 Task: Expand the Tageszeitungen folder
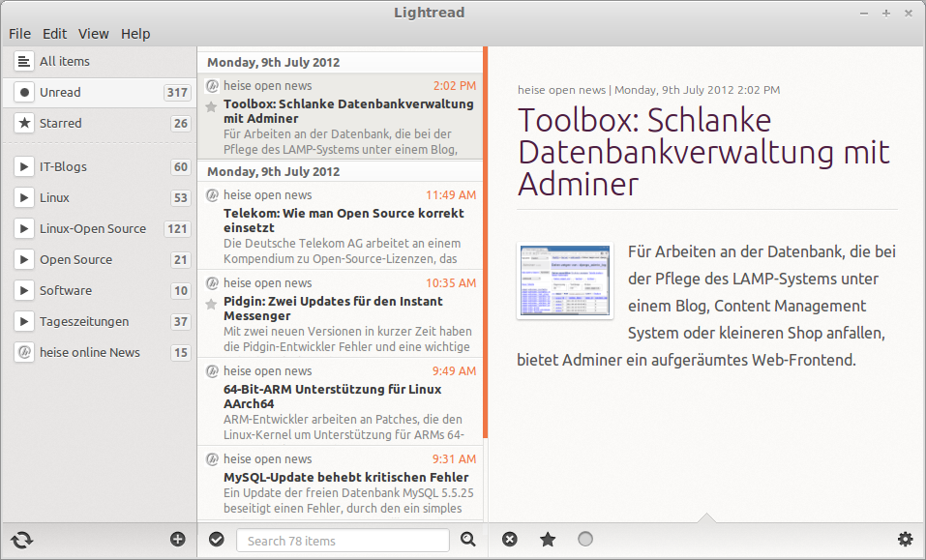pos(24,321)
